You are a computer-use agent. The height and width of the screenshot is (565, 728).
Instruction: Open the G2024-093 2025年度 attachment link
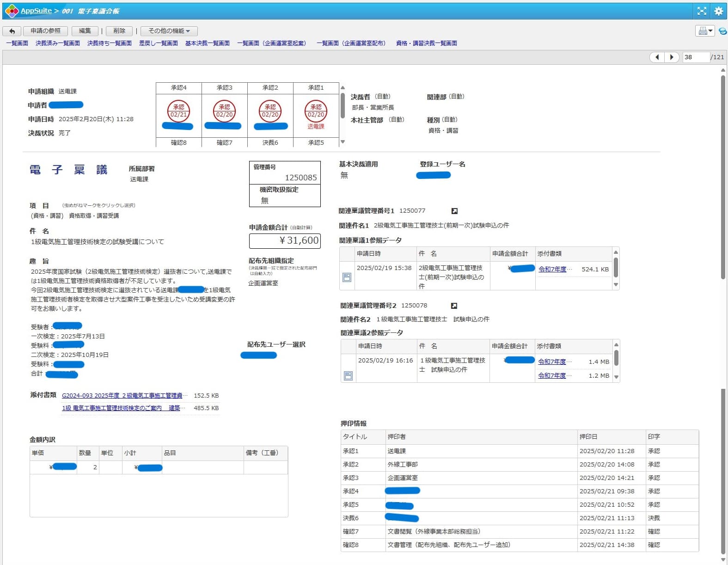124,396
